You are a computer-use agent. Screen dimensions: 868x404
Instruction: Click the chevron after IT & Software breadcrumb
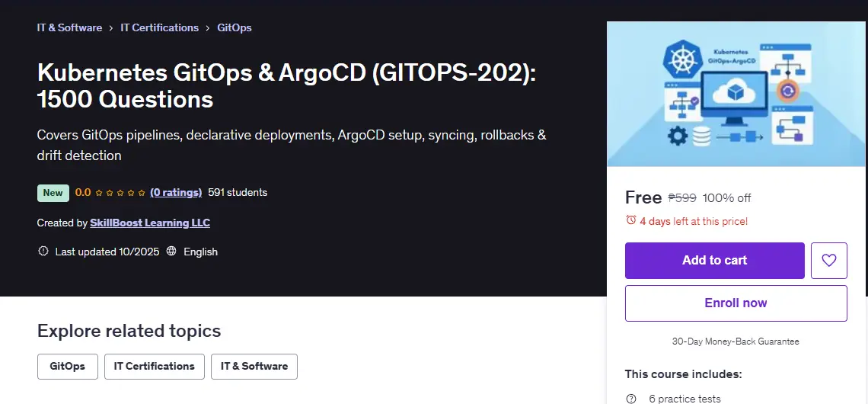click(x=111, y=27)
